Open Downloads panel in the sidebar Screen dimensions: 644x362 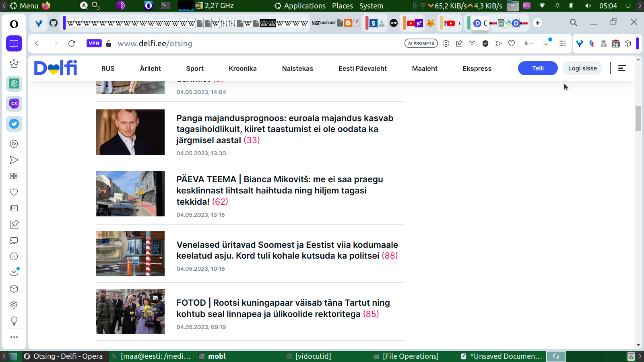pos(14,272)
